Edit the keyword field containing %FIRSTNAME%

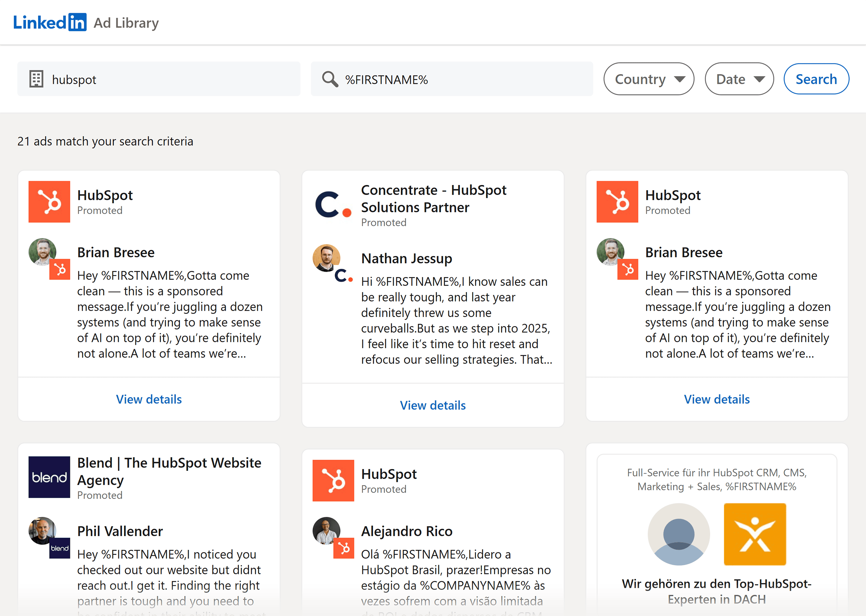pos(452,79)
